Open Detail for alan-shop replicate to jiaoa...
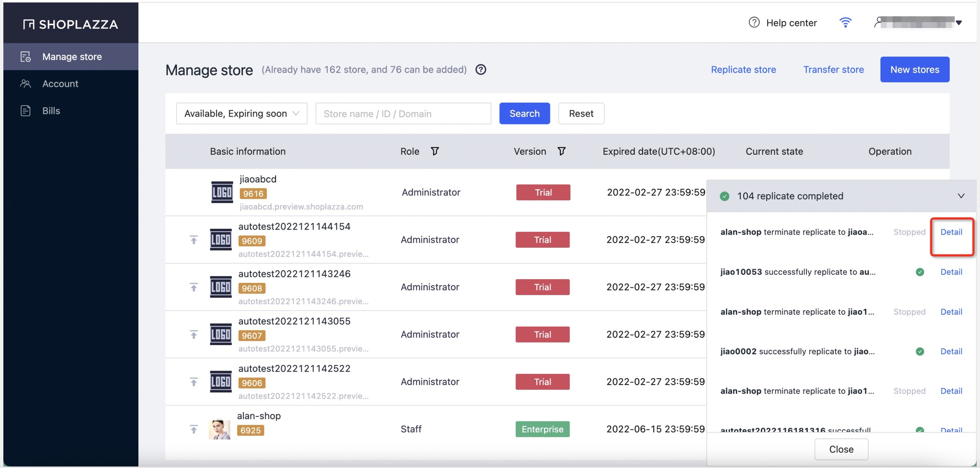This screenshot has height=468, width=980. coord(951,232)
